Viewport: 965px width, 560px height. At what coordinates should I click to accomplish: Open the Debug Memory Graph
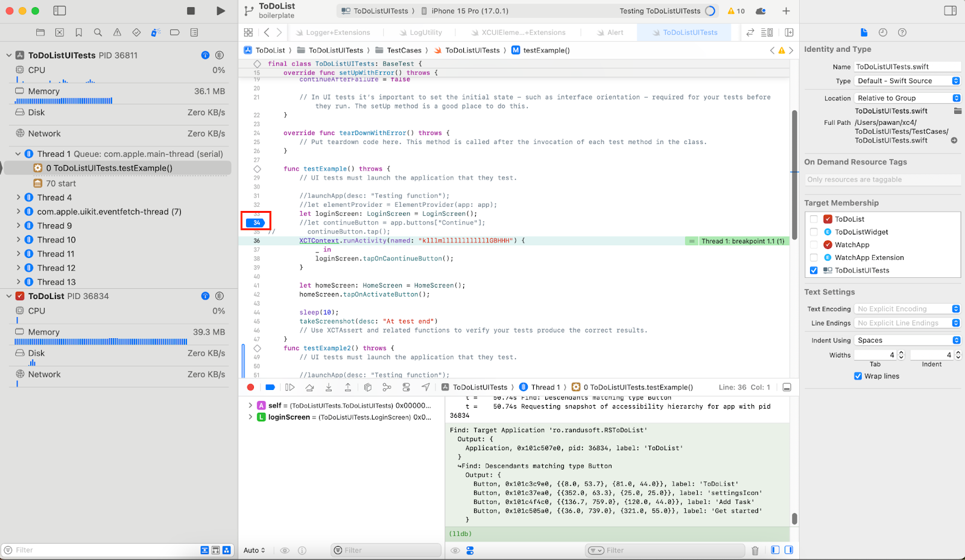[x=387, y=388]
